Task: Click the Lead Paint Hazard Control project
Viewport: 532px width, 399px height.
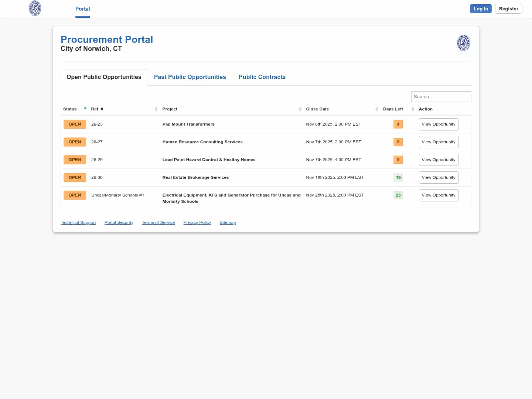Action: (x=209, y=160)
